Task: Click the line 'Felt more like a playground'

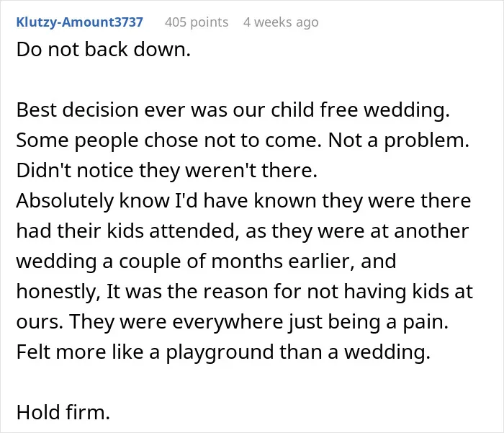Action: coord(223,352)
